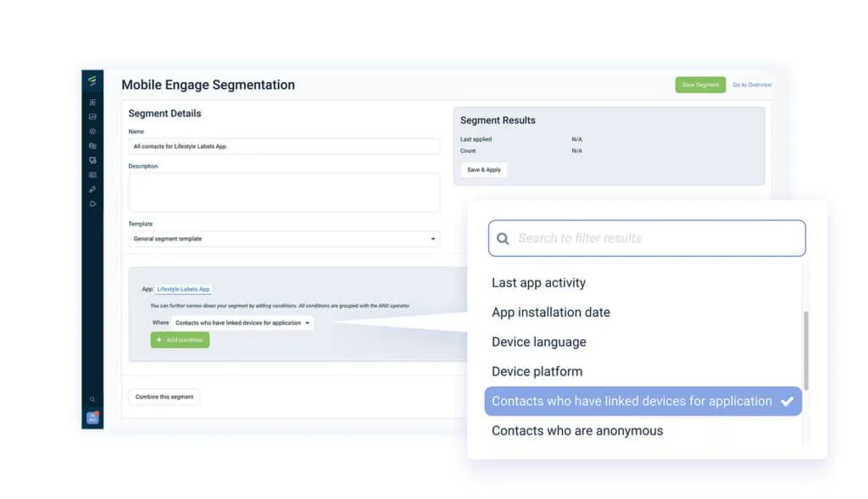Expand the Where condition dropdown
Screen dimensions: 868x499
point(242,323)
